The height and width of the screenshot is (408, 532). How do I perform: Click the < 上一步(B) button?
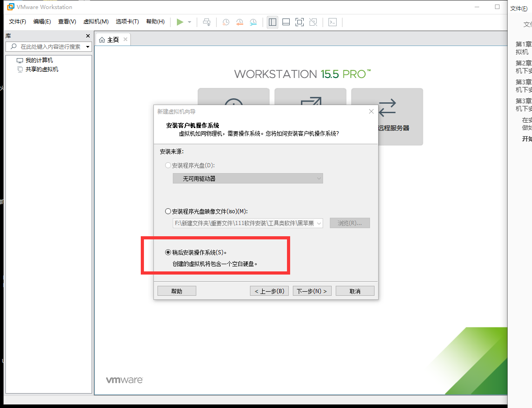point(269,291)
